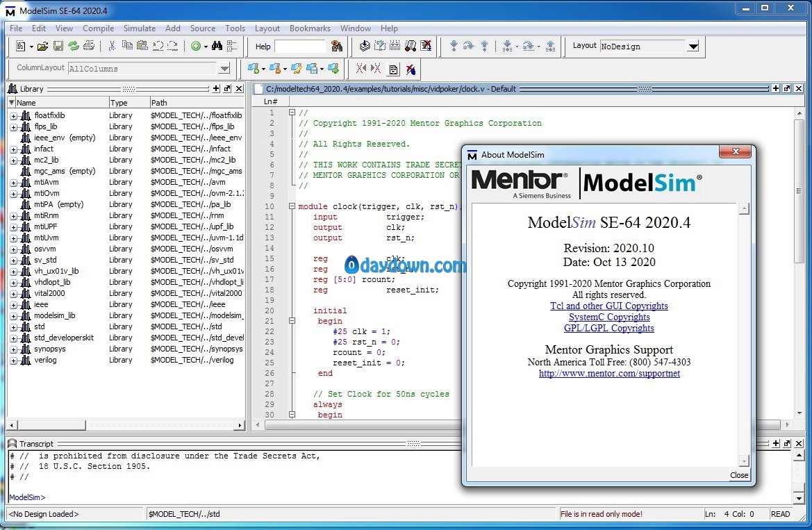Click the Print toolbar icon
The width and height of the screenshot is (812, 530).
point(89,46)
